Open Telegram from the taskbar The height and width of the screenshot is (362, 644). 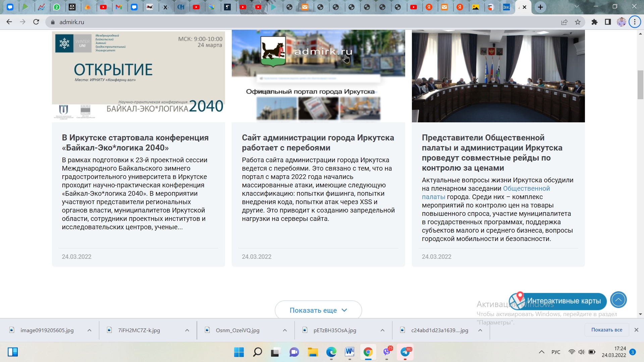405,352
